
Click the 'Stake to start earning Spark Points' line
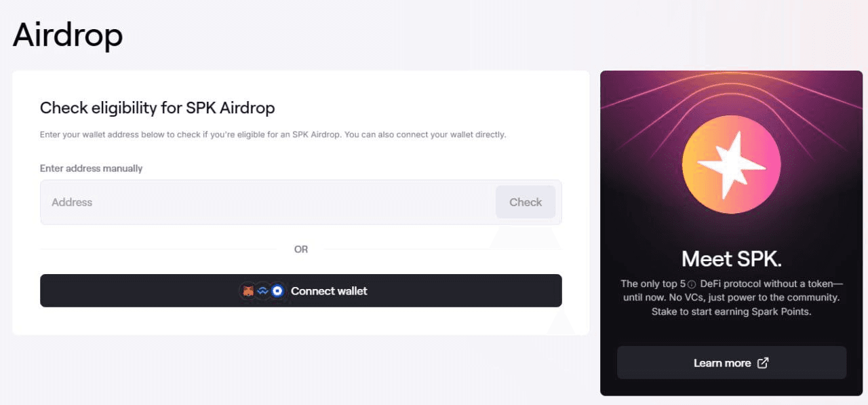pos(732,312)
